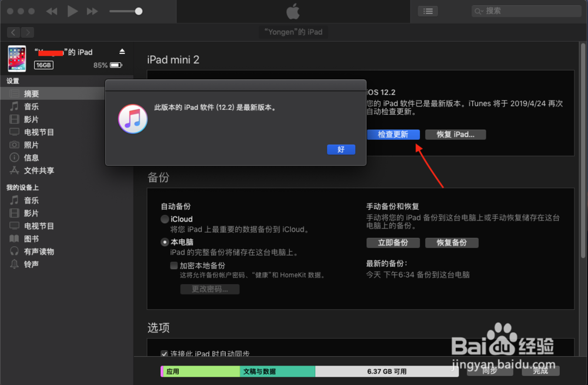Confirm the dialog with 好 button
This screenshot has width=588, height=385.
click(341, 149)
